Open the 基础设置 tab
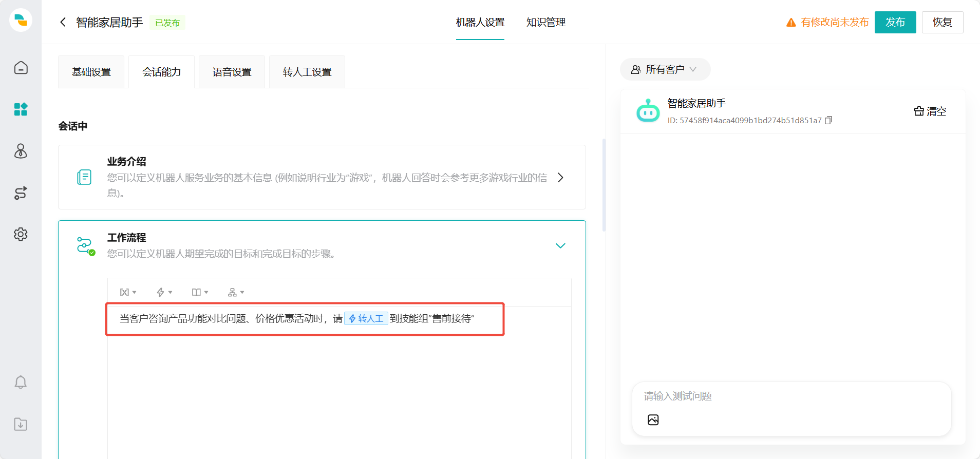Screen dimensions: 980x459 [x=91, y=72]
